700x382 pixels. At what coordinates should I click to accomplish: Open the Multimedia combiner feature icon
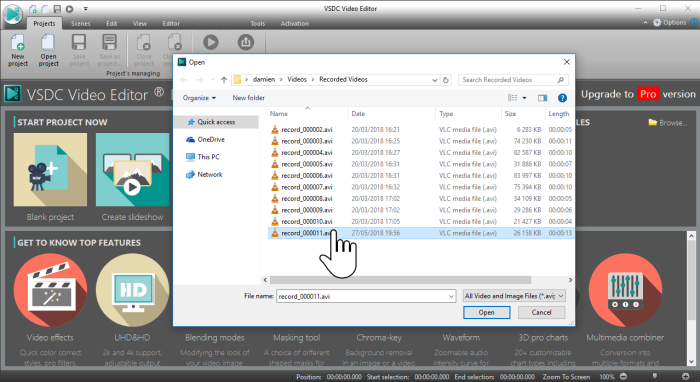tap(625, 290)
